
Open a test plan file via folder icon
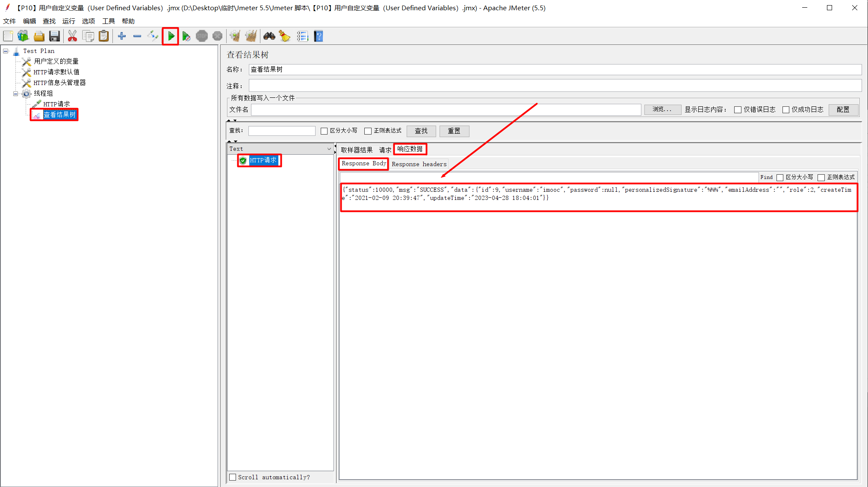[x=39, y=36]
